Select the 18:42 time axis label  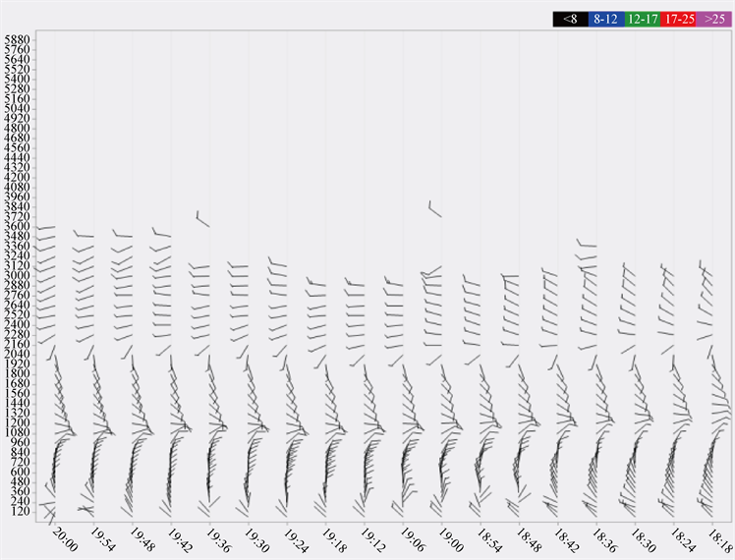point(567,538)
